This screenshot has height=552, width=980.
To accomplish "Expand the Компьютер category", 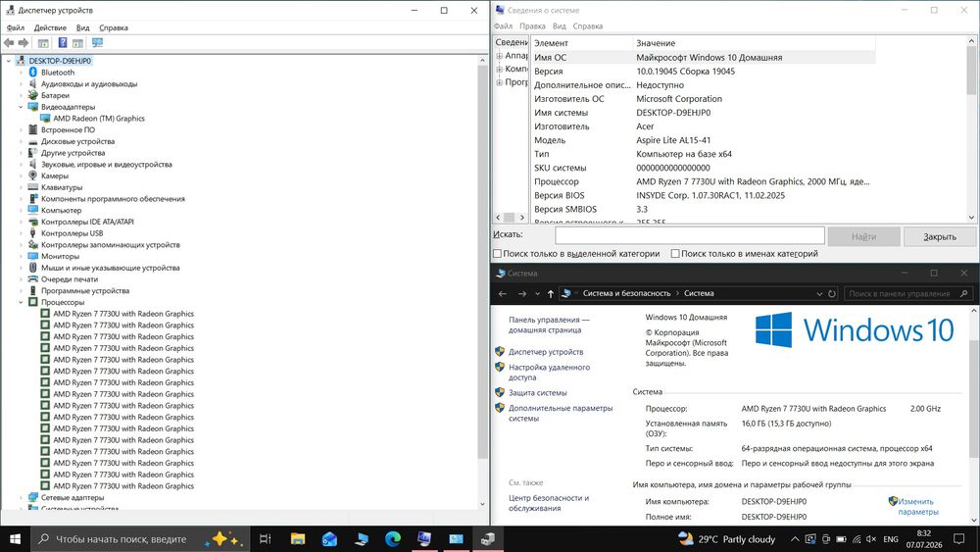I will [22, 210].
